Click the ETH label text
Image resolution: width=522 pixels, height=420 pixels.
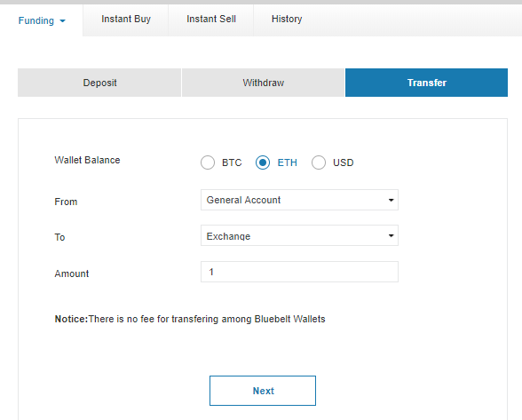288,162
